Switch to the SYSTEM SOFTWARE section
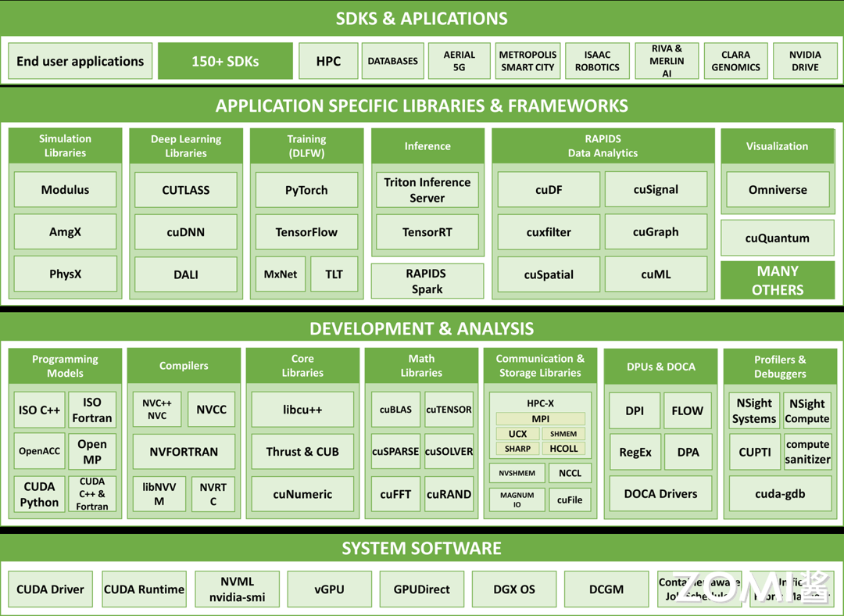This screenshot has width=844, height=616. (422, 548)
